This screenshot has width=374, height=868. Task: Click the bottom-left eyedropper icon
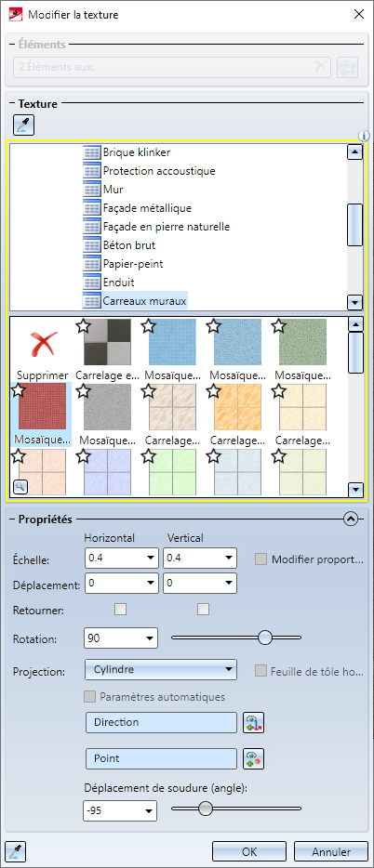[16, 850]
